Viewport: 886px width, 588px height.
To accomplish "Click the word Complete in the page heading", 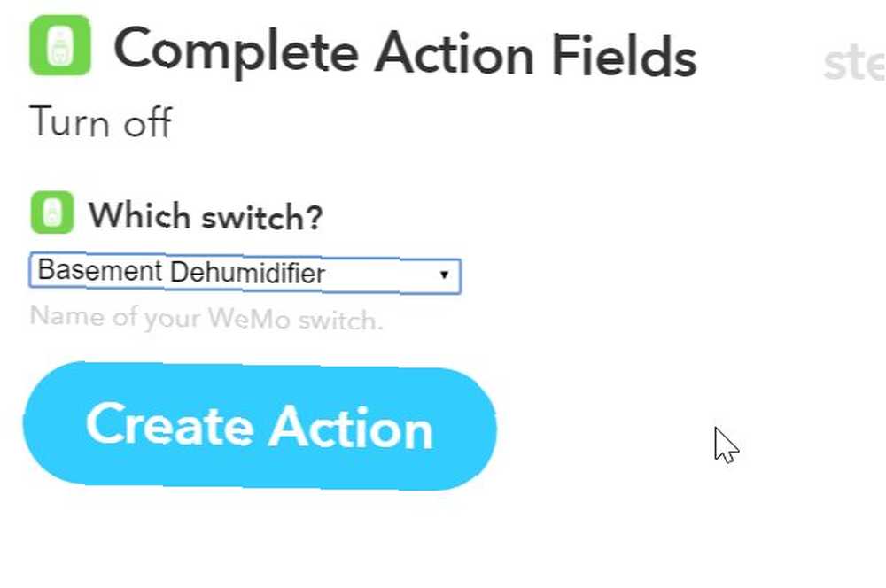I will pos(236,53).
